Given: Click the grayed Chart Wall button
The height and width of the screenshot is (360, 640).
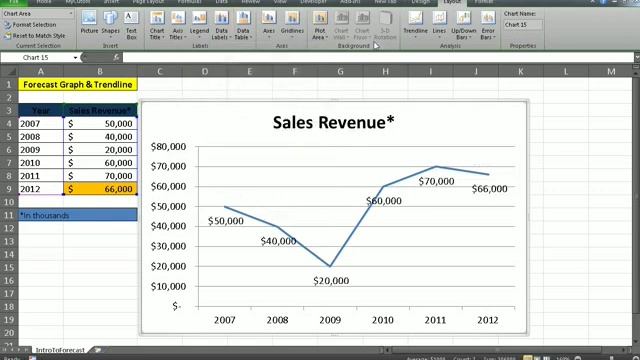Looking at the screenshot, I should pyautogui.click(x=341, y=25).
